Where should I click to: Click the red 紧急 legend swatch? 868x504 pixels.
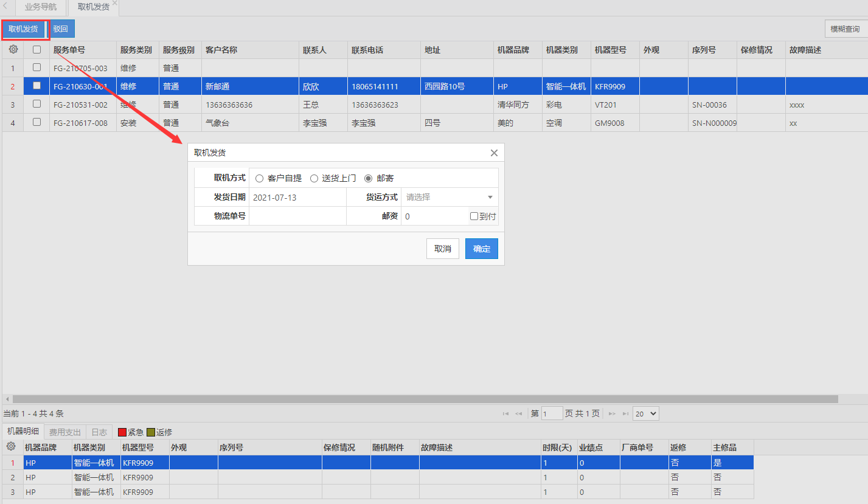[x=122, y=432]
